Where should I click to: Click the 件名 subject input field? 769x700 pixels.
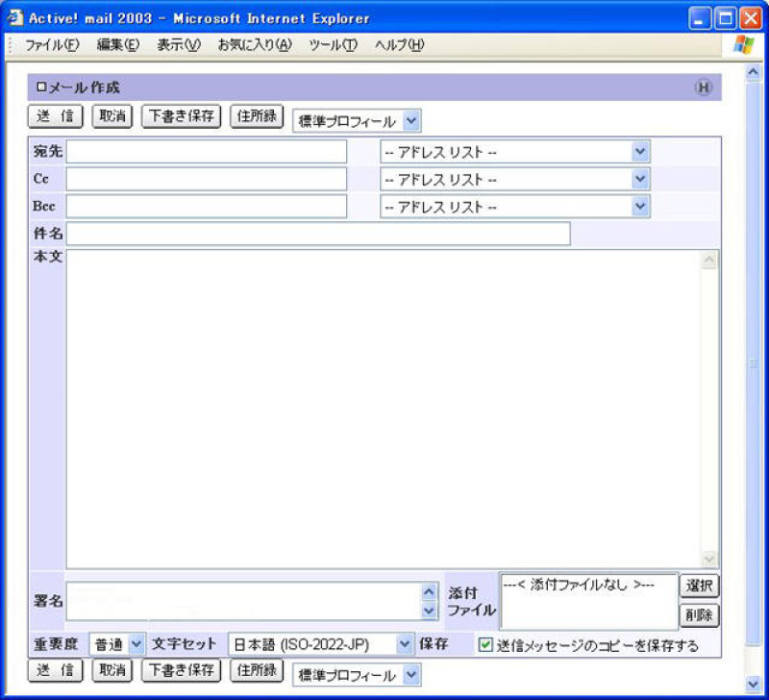click(318, 234)
